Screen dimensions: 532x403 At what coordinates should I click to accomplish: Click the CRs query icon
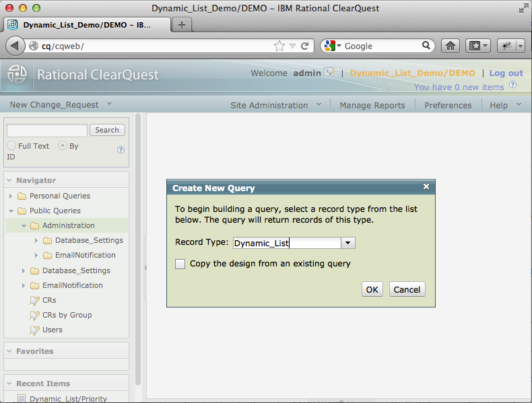coord(34,301)
